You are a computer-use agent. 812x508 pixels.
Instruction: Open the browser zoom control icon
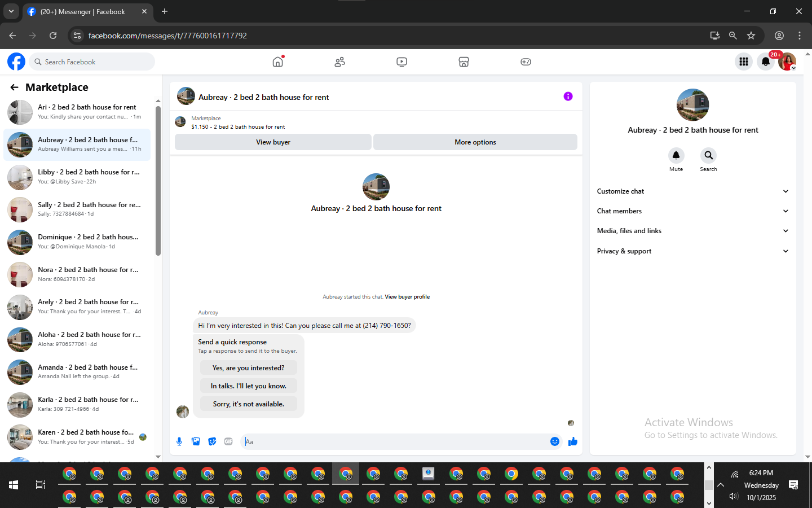click(732, 36)
